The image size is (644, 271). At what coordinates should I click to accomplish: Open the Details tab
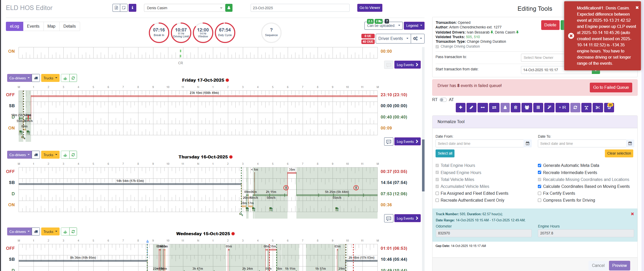[70, 26]
